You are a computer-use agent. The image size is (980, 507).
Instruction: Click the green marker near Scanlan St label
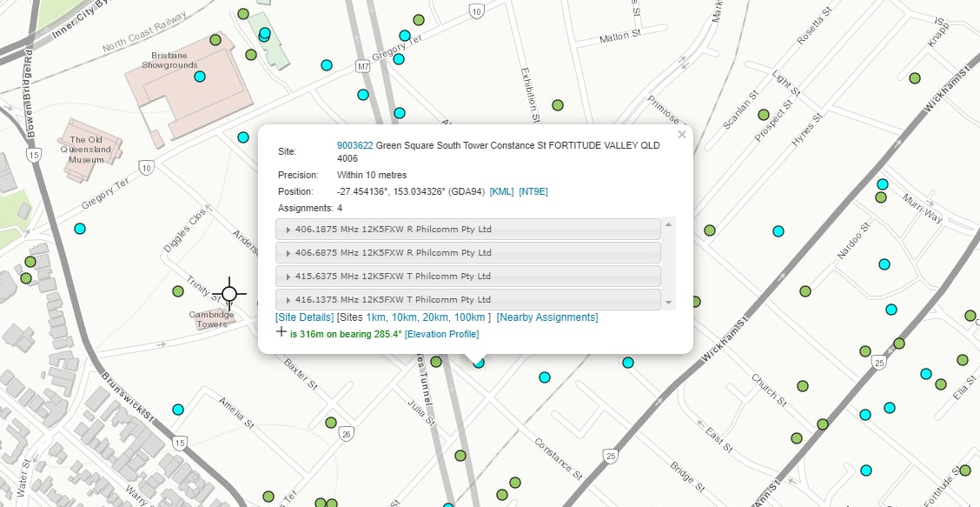tap(764, 115)
